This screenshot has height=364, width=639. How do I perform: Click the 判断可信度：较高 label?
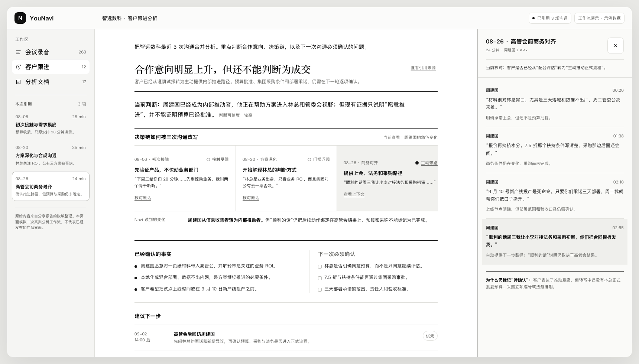pyautogui.click(x=236, y=115)
